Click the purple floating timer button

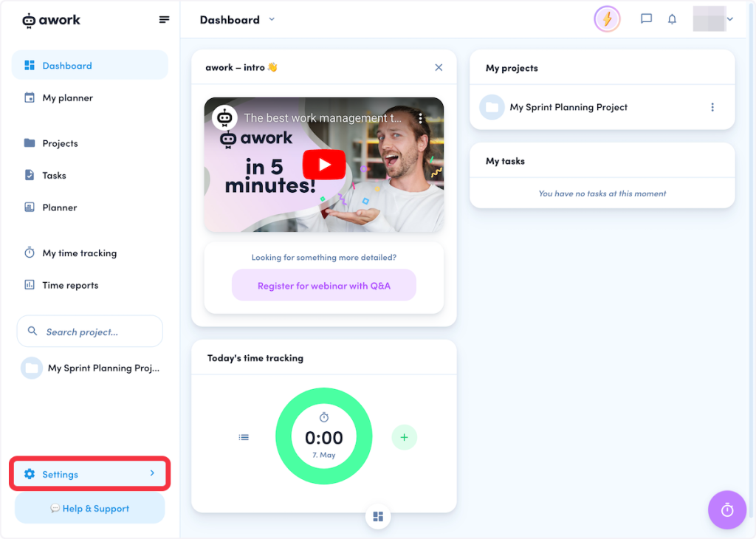coord(726,509)
